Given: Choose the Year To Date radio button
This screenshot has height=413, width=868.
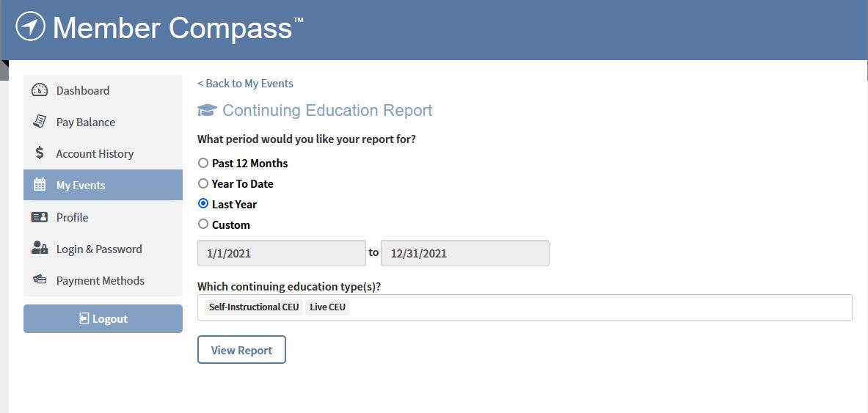Looking at the screenshot, I should click(x=203, y=183).
